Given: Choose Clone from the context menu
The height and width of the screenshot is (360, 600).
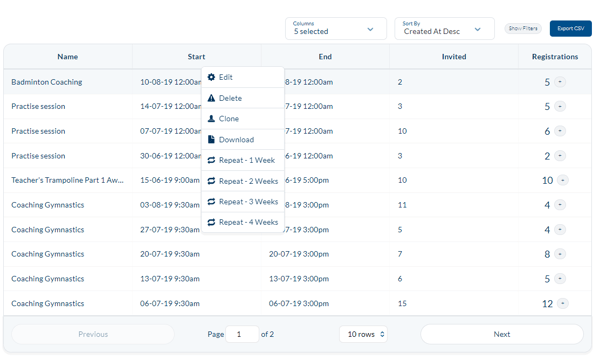Looking at the screenshot, I should point(243,119).
